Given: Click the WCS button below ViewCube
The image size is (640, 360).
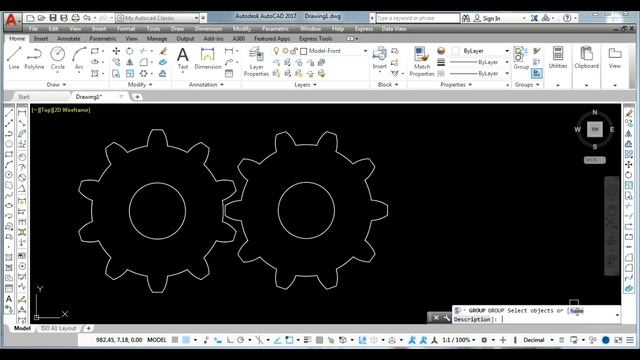Looking at the screenshot, I should pos(595,160).
